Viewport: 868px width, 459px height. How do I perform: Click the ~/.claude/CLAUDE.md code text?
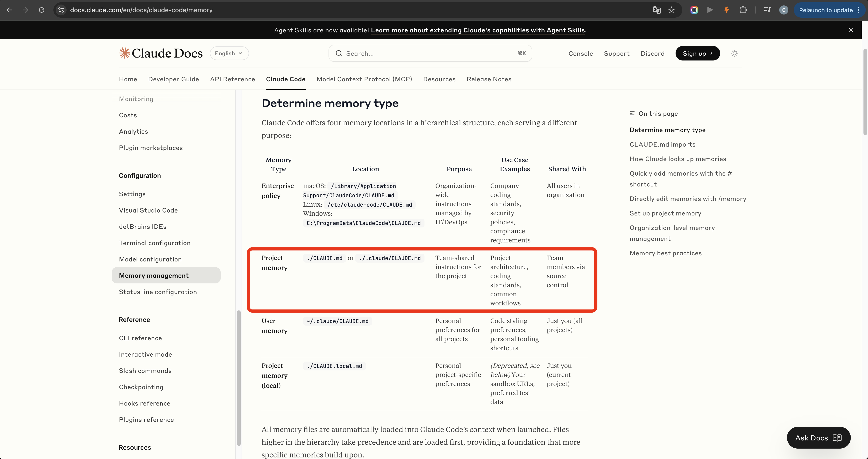click(337, 321)
